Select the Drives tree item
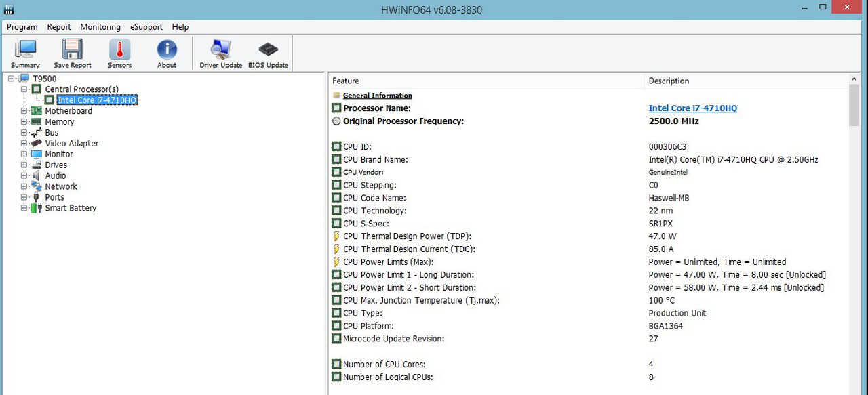The image size is (868, 395). coord(56,165)
